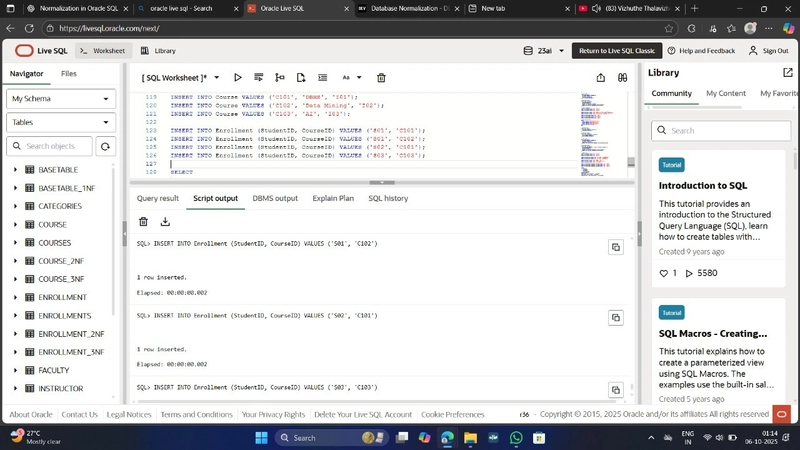Switch to the SQL history tab

pyautogui.click(x=388, y=198)
